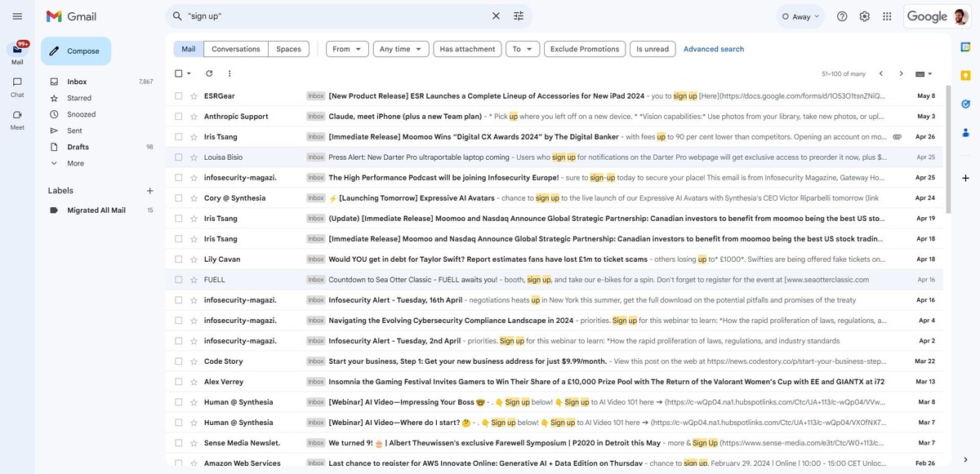Open input tools keyboard dropdown
The height and width of the screenshot is (474, 980).
(924, 73)
